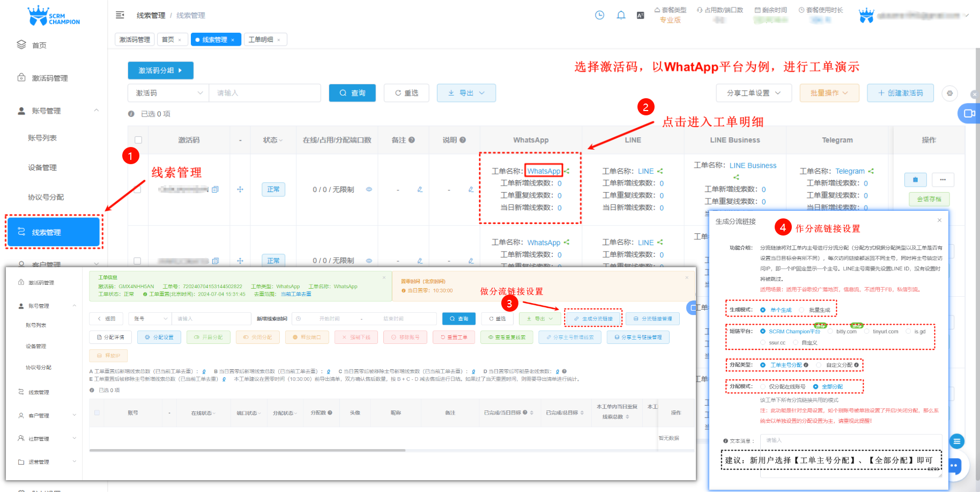Click the table settings gear icon
This screenshot has height=492, width=980.
(x=949, y=93)
